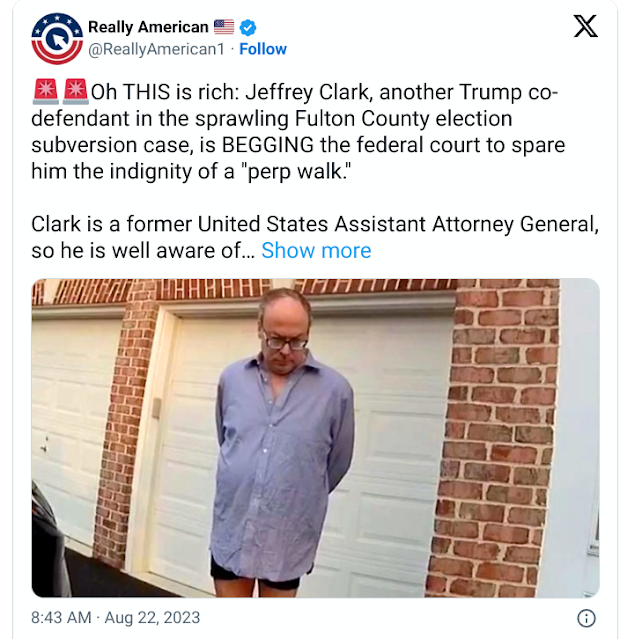Image resolution: width=620 pixels, height=639 pixels.
Task: Click the American flag emoji beside the name
Action: 224,27
